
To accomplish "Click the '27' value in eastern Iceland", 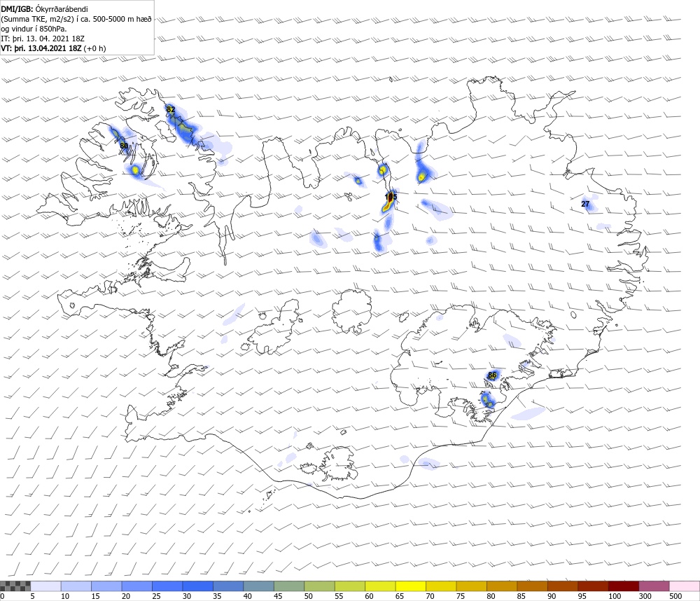I will (585, 204).
